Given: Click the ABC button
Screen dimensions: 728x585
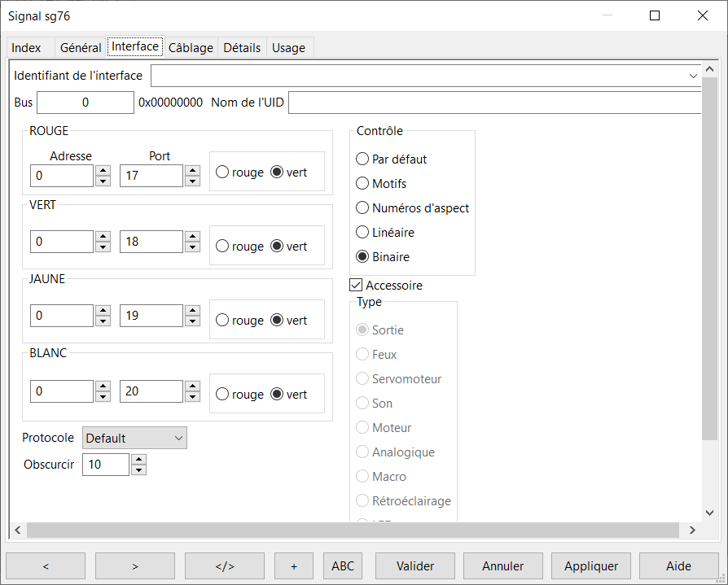Looking at the screenshot, I should (343, 566).
